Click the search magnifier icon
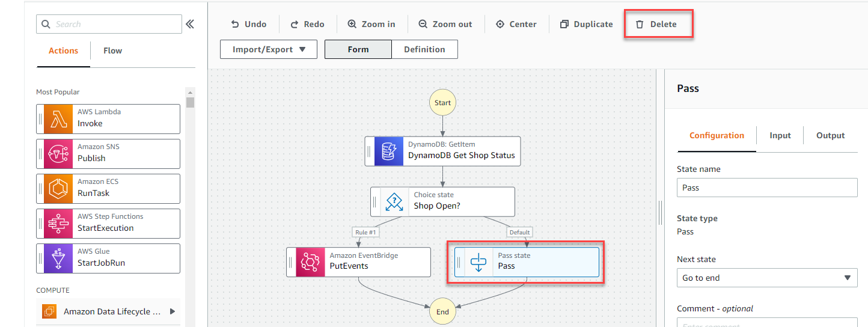The width and height of the screenshot is (868, 327). click(46, 24)
